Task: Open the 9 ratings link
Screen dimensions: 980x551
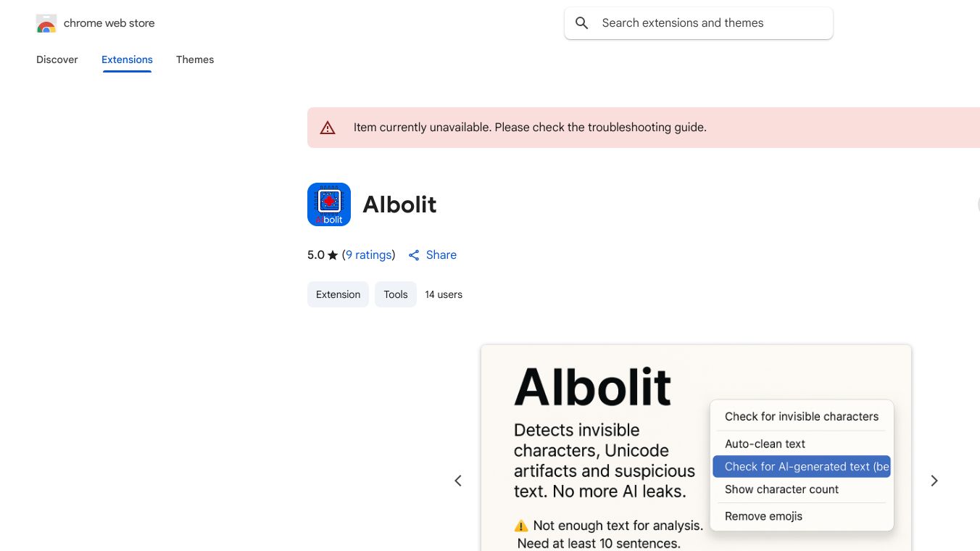Action: tap(369, 255)
